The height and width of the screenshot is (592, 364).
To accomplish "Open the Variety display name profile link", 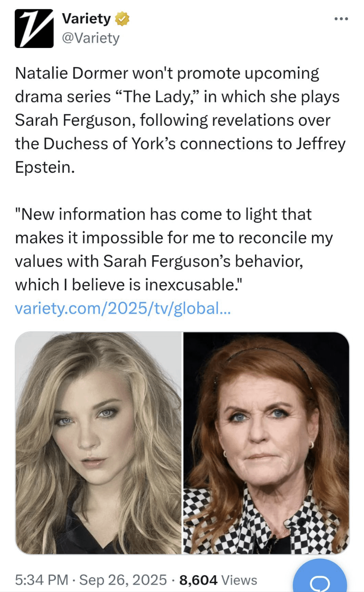I will coord(86,19).
